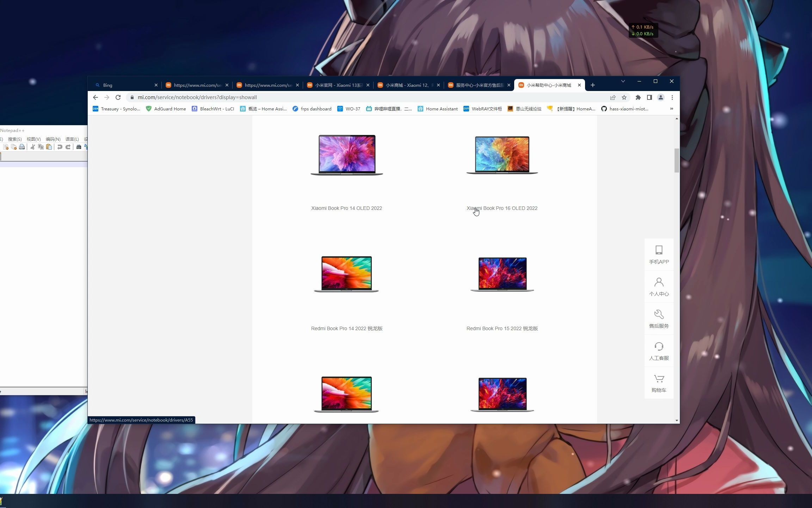
Task: Open Xiaomi Book Pro 16 OLED 2022 link
Action: [x=502, y=208]
